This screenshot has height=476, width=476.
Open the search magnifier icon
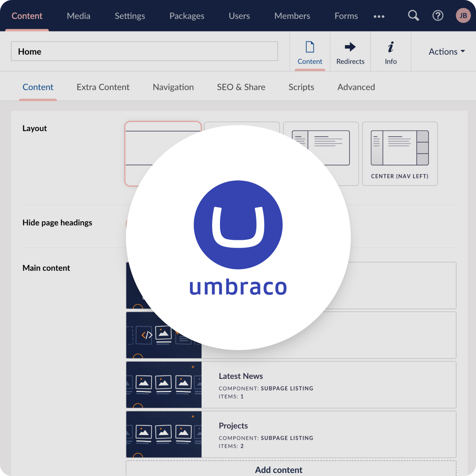click(x=413, y=16)
